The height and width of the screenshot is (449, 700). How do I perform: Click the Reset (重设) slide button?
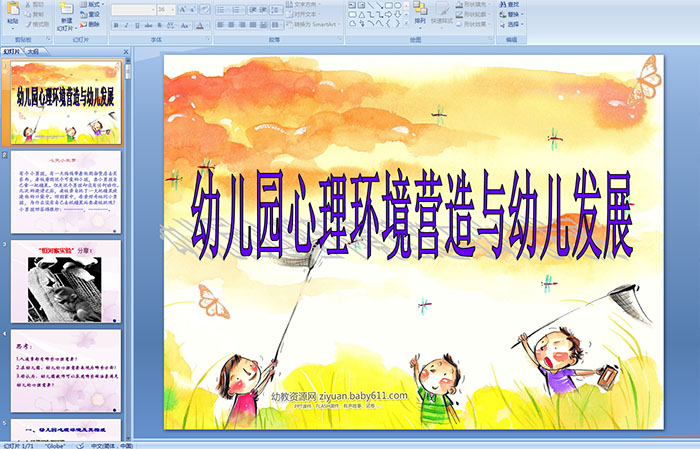(x=90, y=14)
